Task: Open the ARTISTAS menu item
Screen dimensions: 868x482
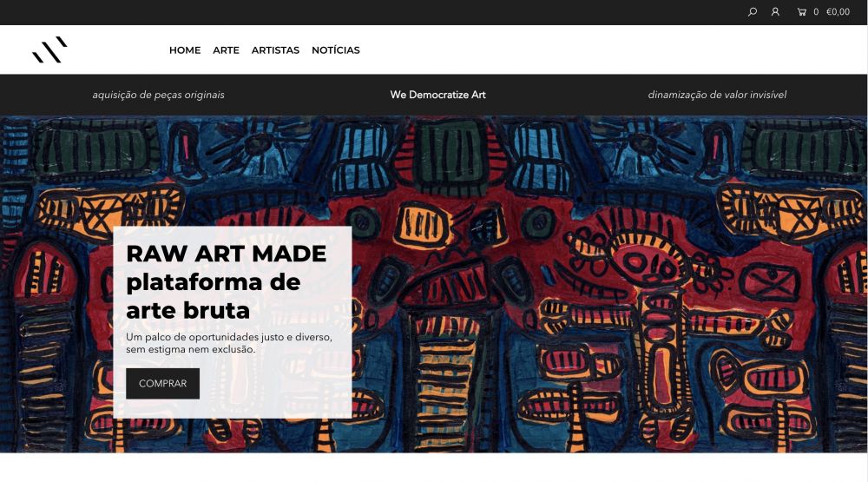Action: pyautogui.click(x=275, y=50)
